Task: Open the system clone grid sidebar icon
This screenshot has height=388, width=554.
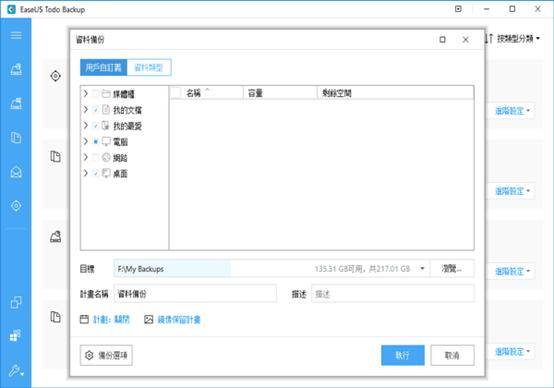Action: (x=15, y=335)
